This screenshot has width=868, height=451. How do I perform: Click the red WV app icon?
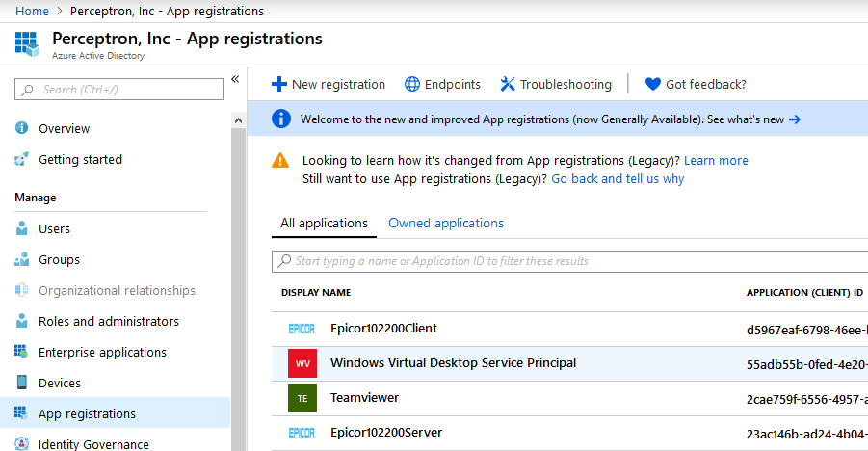coord(302,363)
